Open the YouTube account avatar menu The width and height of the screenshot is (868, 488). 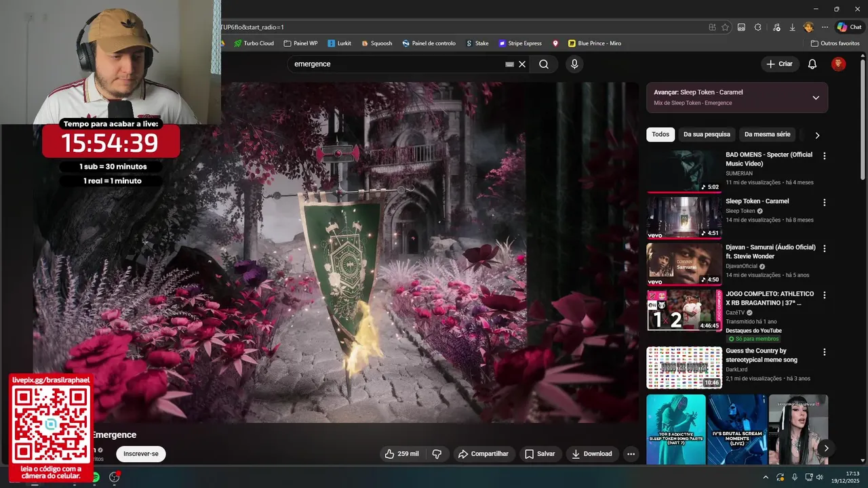(839, 64)
